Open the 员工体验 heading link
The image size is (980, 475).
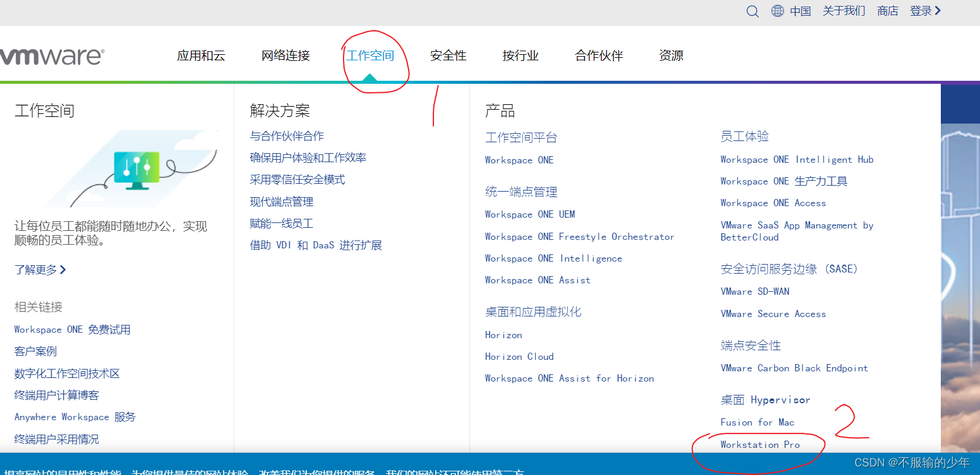pyautogui.click(x=745, y=137)
